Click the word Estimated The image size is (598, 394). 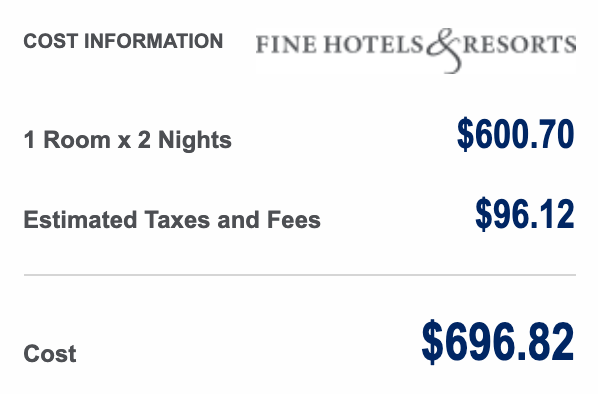pyautogui.click(x=80, y=220)
